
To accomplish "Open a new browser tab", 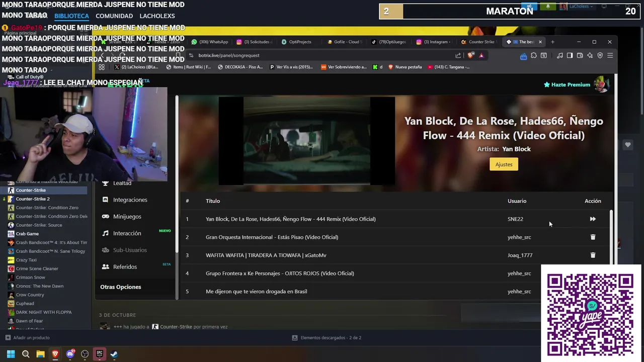I will (x=552, y=42).
